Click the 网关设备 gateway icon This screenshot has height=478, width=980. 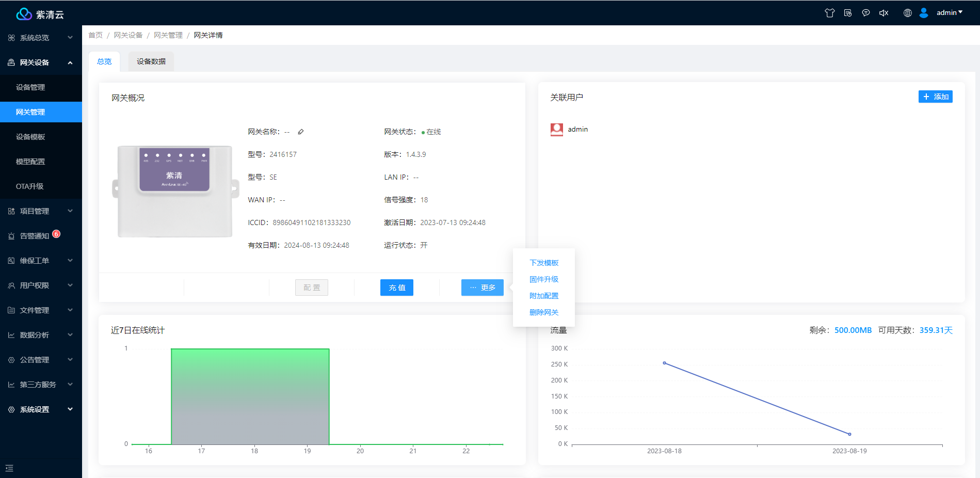(11, 62)
